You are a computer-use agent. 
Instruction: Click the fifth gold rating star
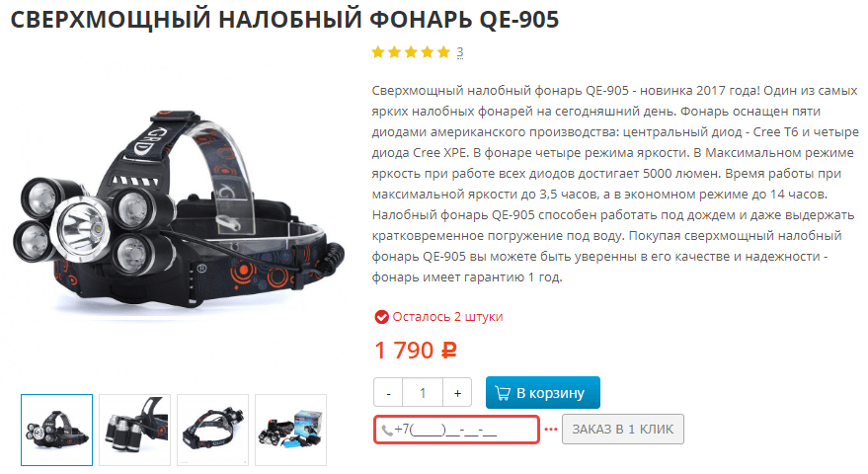pos(443,52)
